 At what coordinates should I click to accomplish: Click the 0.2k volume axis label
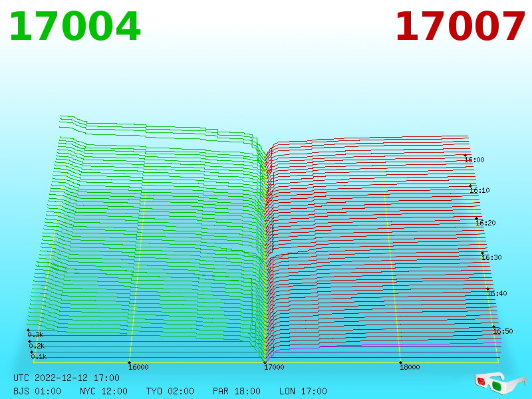tap(37, 346)
